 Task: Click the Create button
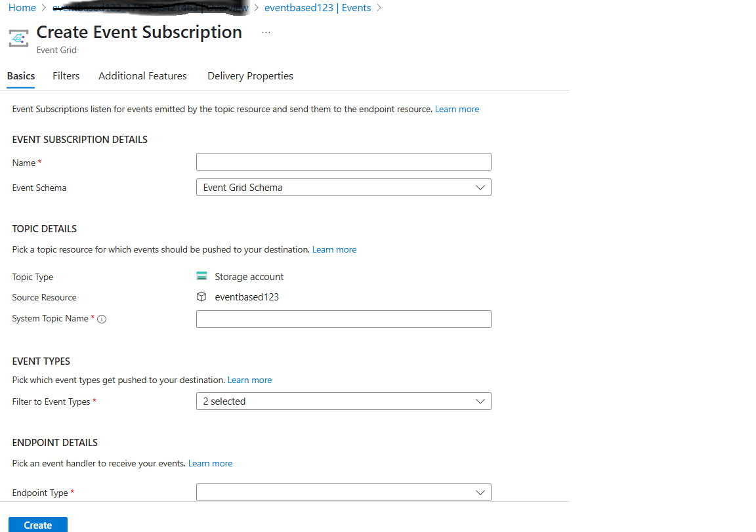(x=37, y=524)
